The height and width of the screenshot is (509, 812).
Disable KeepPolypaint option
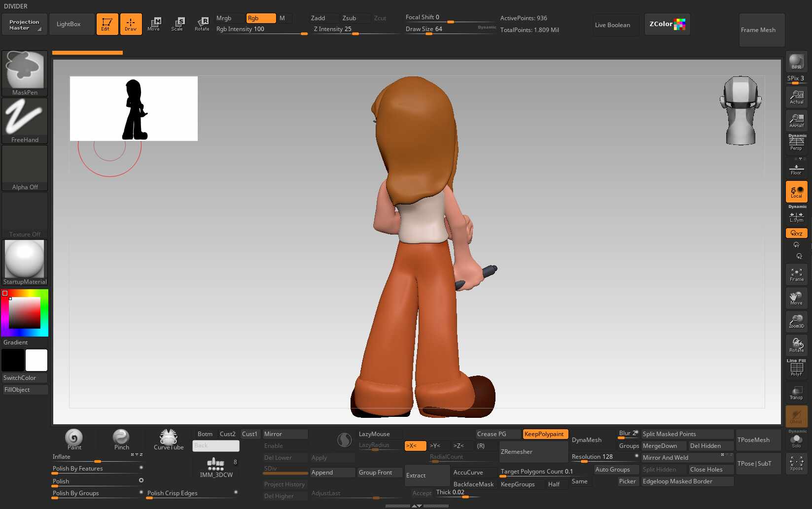[x=545, y=434]
